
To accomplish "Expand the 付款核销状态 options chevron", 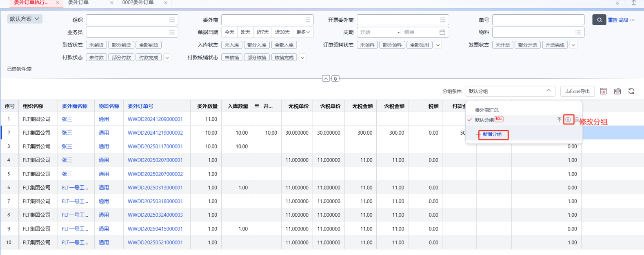I will point(302,58).
